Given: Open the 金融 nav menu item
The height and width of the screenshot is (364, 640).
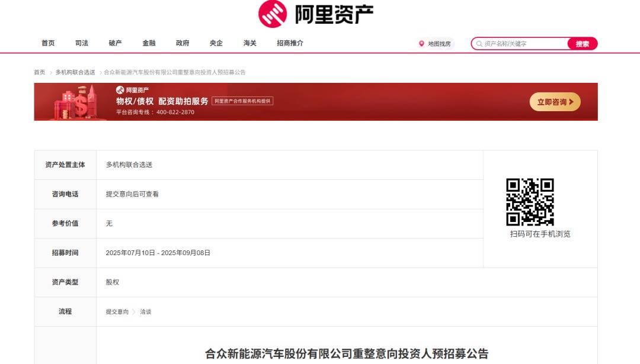Looking at the screenshot, I should (x=149, y=43).
